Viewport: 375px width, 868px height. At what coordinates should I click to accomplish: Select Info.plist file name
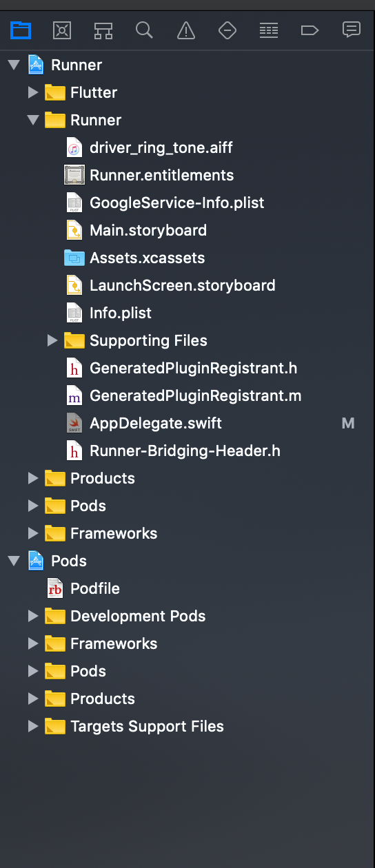(121, 313)
